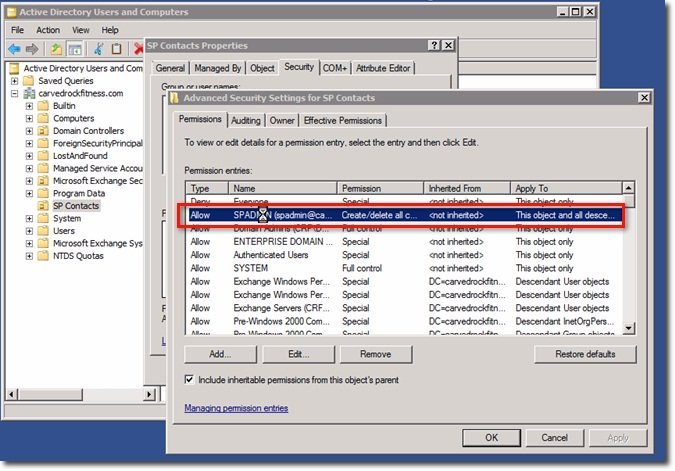Sort entries by Inherited From column header

467,188
